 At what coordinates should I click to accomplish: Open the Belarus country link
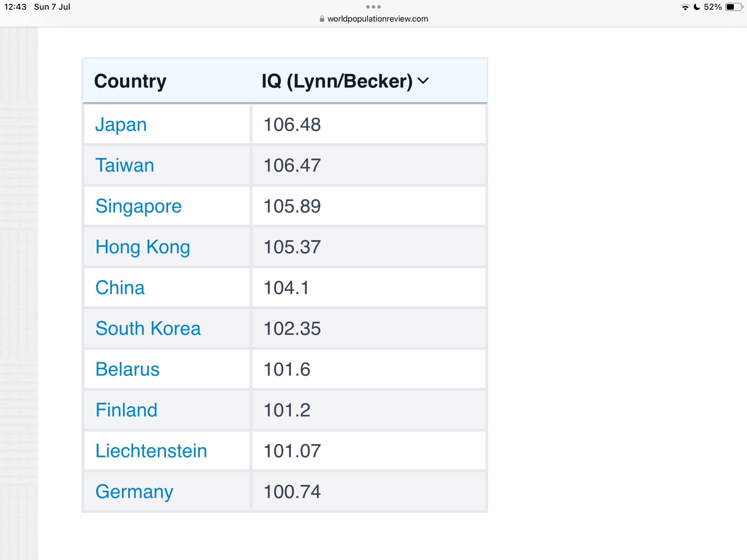127,369
